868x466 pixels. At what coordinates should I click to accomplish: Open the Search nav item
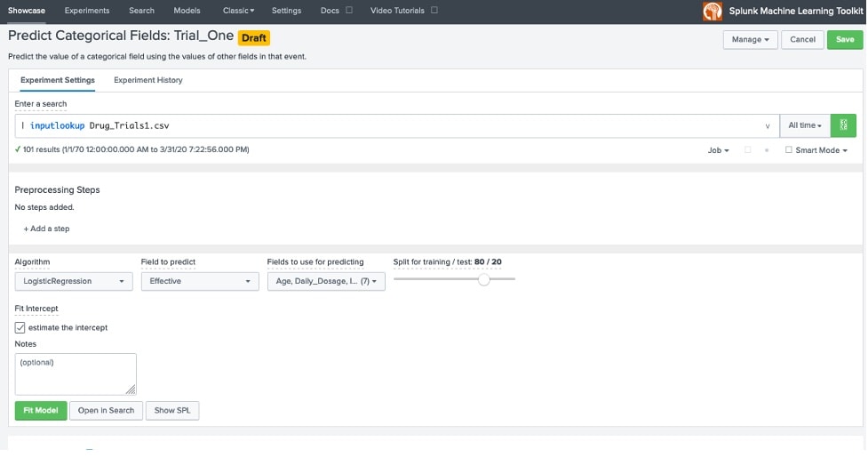(x=142, y=11)
